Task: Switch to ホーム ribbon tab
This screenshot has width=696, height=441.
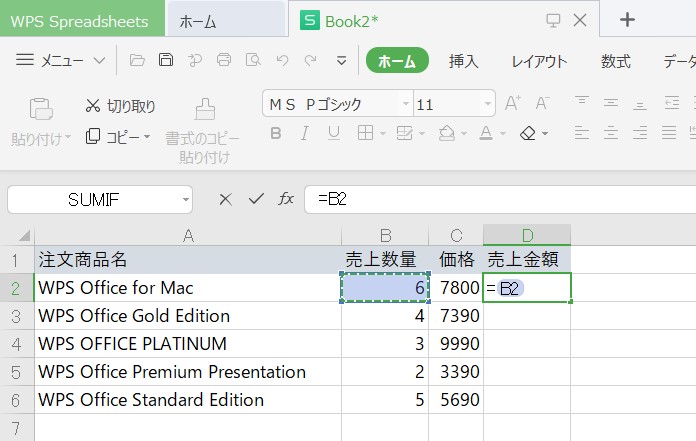Action: [x=397, y=60]
